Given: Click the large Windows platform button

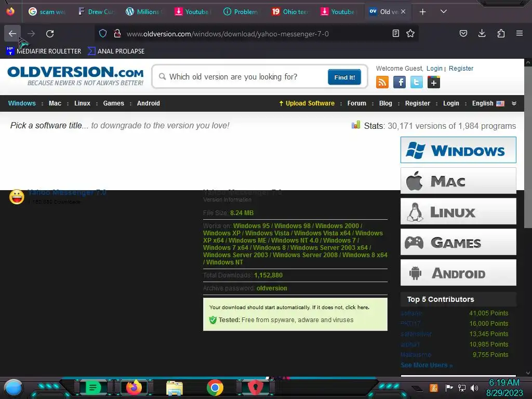Looking at the screenshot, I should (458, 150).
